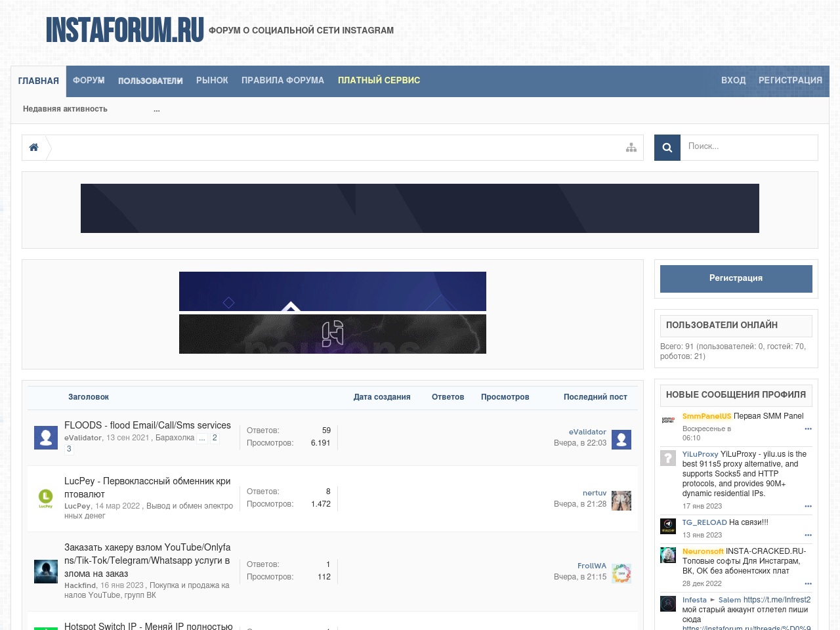The height and width of the screenshot is (630, 840).
Task: Open SmmPanelUS username link
Action: point(707,416)
